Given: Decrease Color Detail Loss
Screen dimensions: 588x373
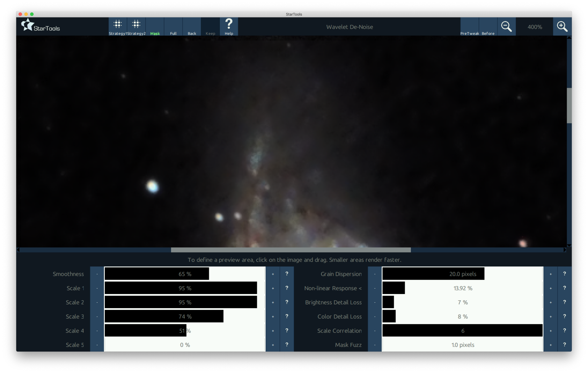Looking at the screenshot, I should [375, 316].
